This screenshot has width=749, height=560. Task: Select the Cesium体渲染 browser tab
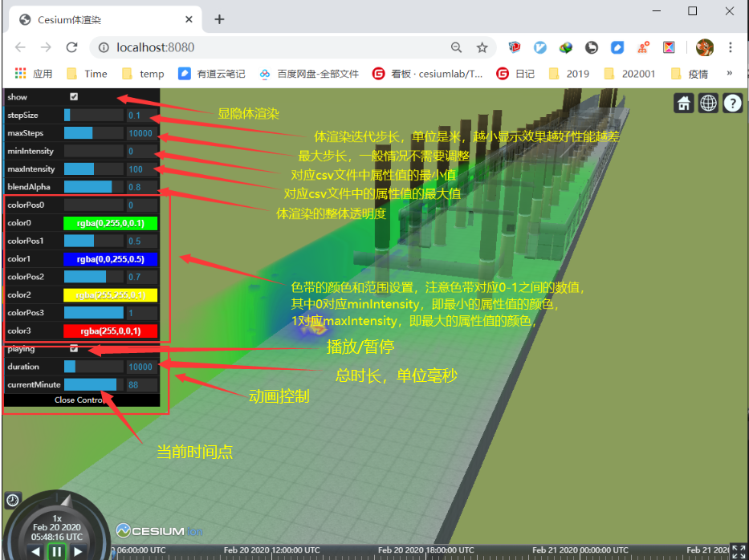105,19
